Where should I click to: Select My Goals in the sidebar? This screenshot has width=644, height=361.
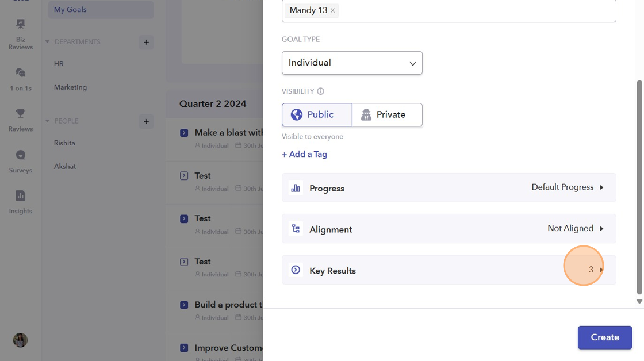(x=101, y=10)
